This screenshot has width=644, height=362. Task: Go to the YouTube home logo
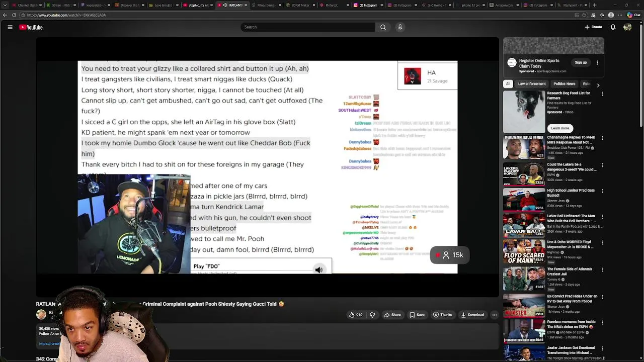pyautogui.click(x=31, y=27)
